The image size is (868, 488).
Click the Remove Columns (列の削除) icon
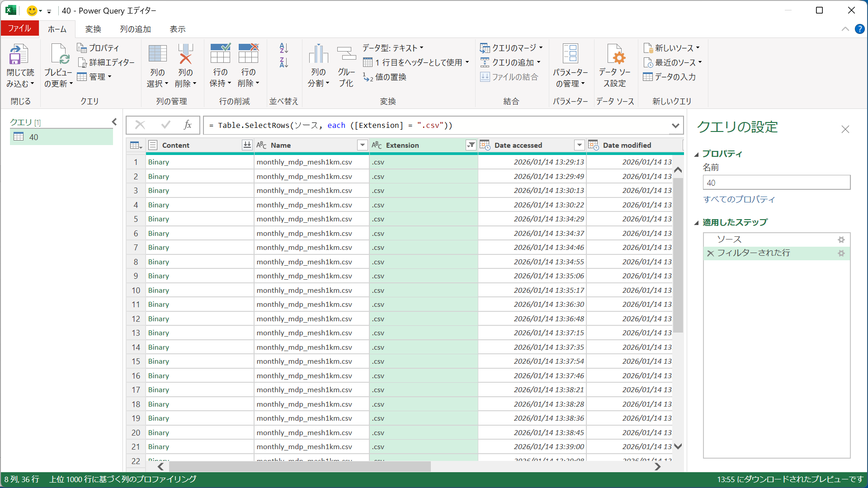(185, 54)
